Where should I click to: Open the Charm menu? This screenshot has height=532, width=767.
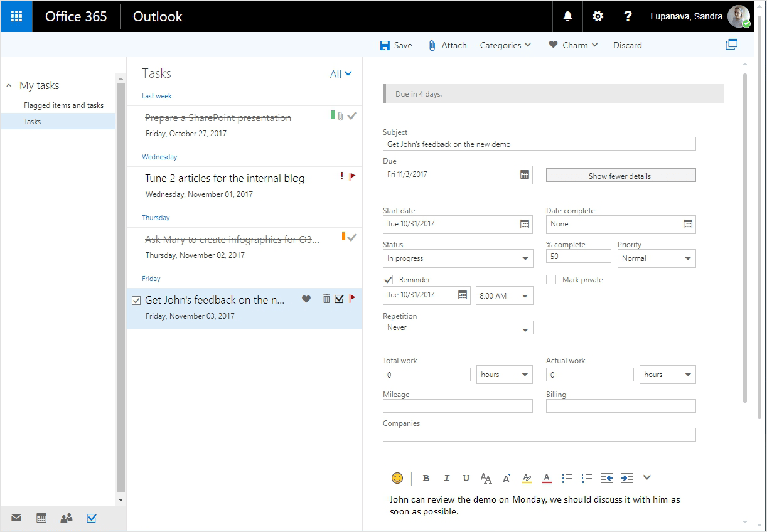(x=572, y=45)
